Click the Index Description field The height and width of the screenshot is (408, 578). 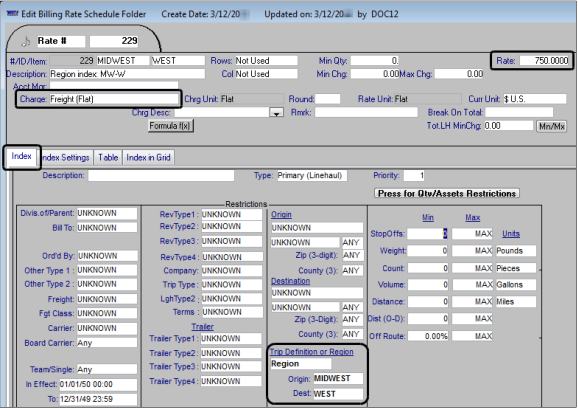pyautogui.click(x=161, y=175)
